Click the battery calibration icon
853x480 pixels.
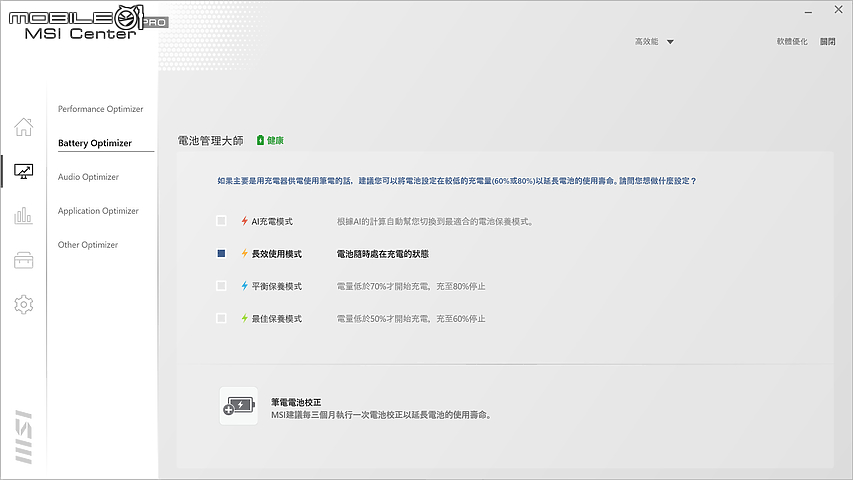pyautogui.click(x=239, y=406)
